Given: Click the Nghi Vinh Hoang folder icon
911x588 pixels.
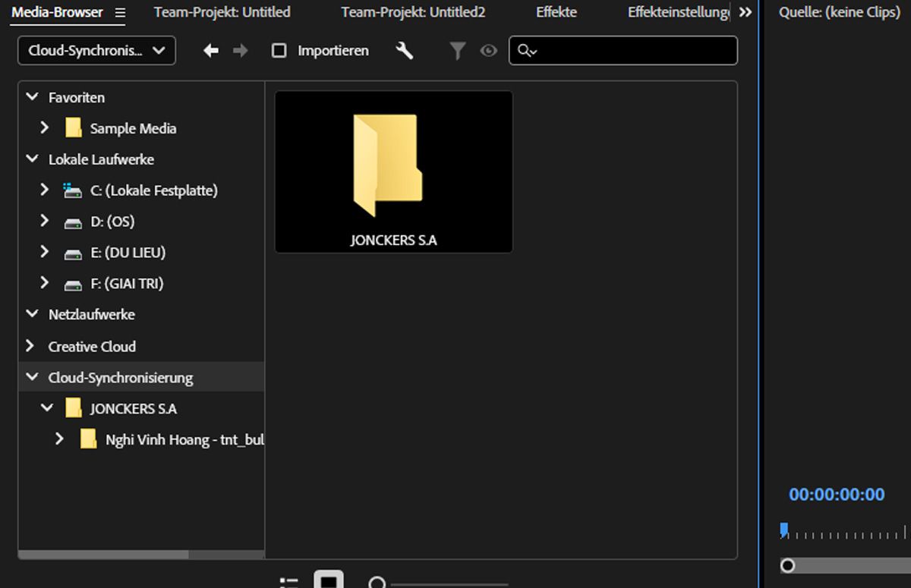Looking at the screenshot, I should coord(89,439).
